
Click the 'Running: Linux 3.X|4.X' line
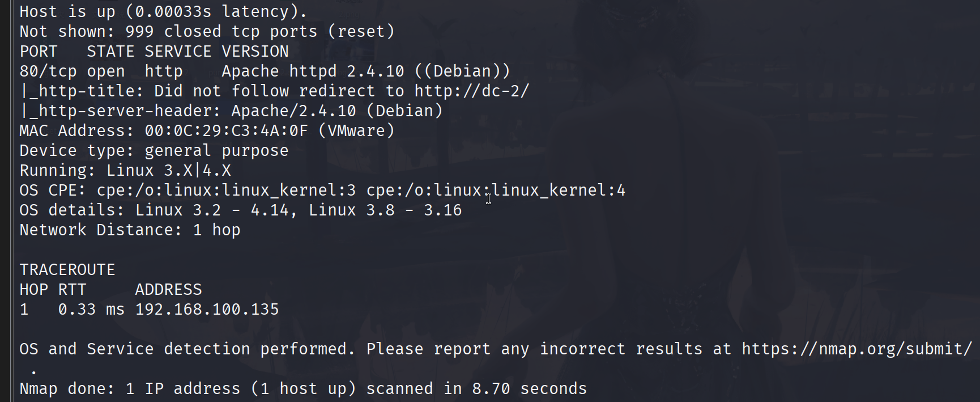pos(125,170)
